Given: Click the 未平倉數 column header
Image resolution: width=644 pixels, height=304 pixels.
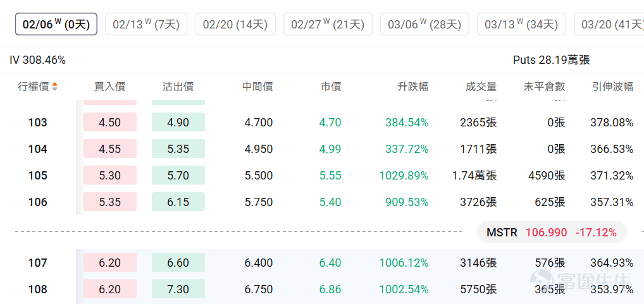Looking at the screenshot, I should point(545,87).
